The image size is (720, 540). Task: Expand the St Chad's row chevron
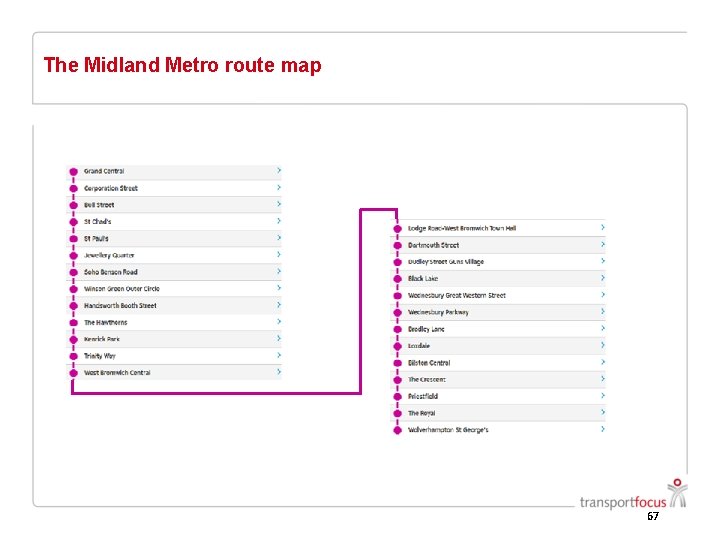(279, 221)
